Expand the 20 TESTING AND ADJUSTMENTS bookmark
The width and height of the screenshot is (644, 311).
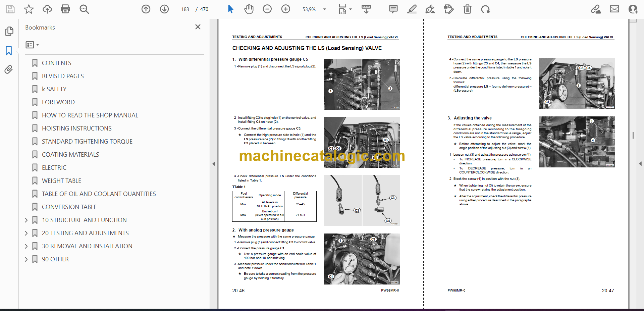click(x=26, y=233)
